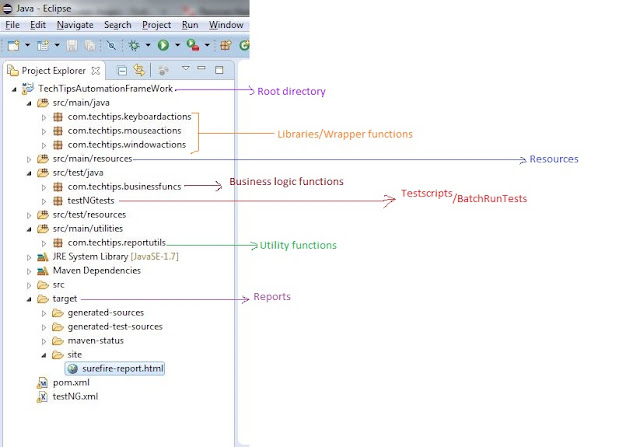Toggle Link with Editor in Project Explorer
The width and height of the screenshot is (640, 447).
point(139,70)
